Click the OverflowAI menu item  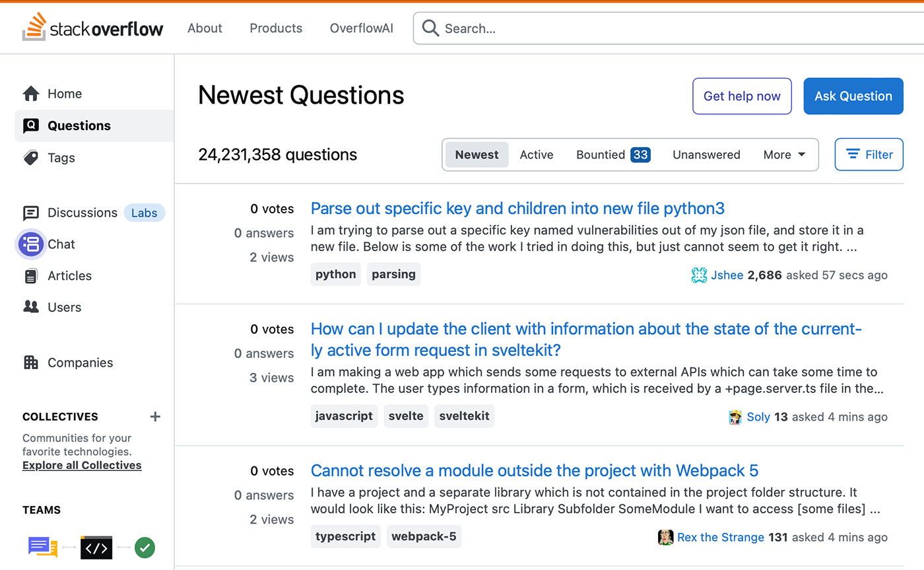(x=361, y=28)
